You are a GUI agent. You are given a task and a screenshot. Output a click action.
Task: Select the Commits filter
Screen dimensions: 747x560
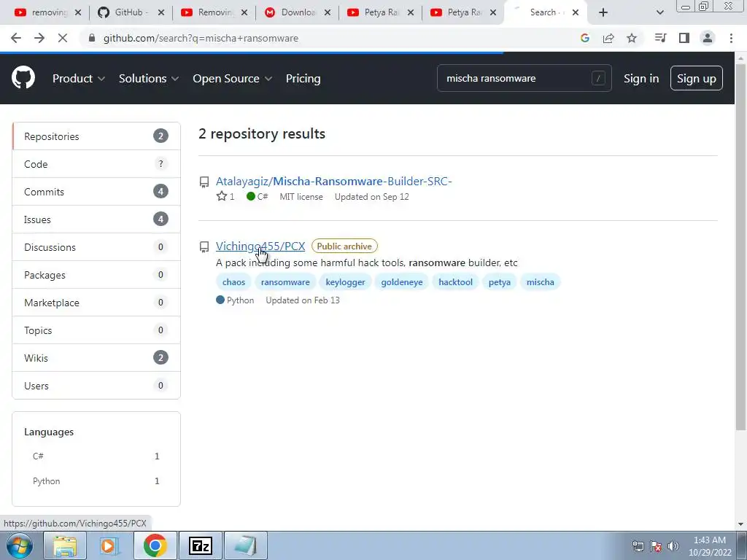[96, 192]
